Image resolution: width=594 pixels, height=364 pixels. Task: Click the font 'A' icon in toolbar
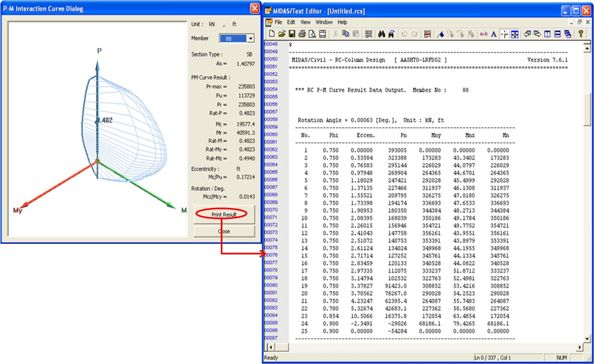point(493,34)
